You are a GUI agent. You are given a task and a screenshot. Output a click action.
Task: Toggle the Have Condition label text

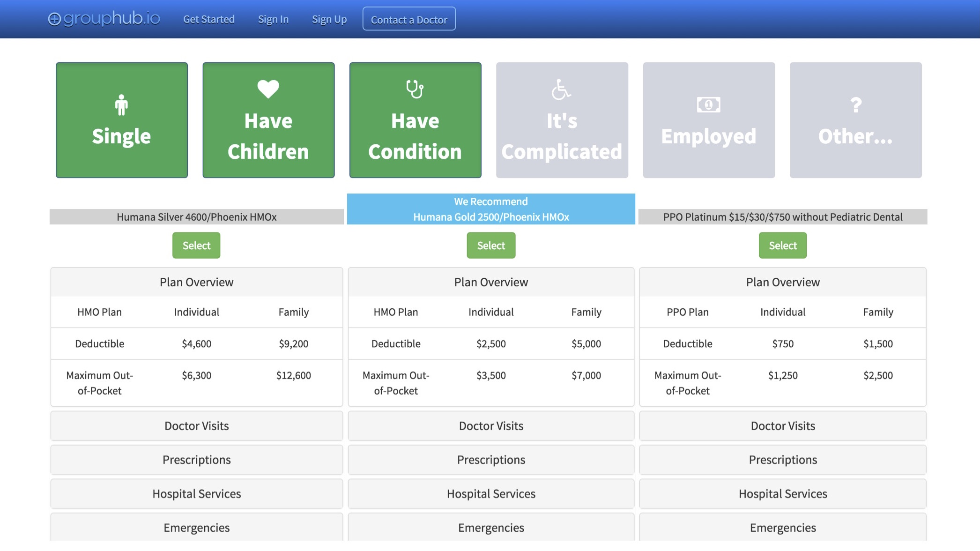pos(415,136)
